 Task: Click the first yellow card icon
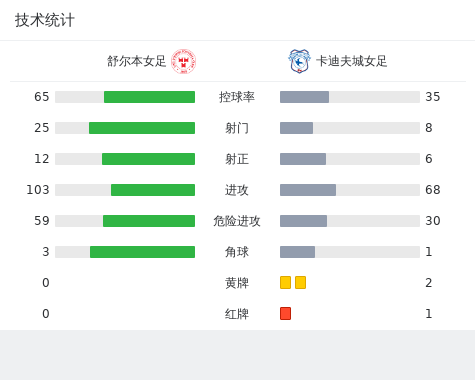285,282
